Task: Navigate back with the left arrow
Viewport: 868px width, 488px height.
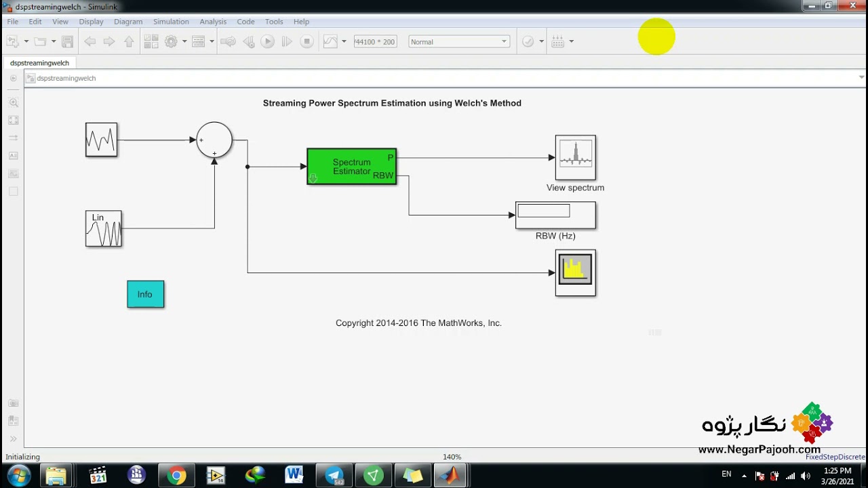Action: pyautogui.click(x=90, y=41)
